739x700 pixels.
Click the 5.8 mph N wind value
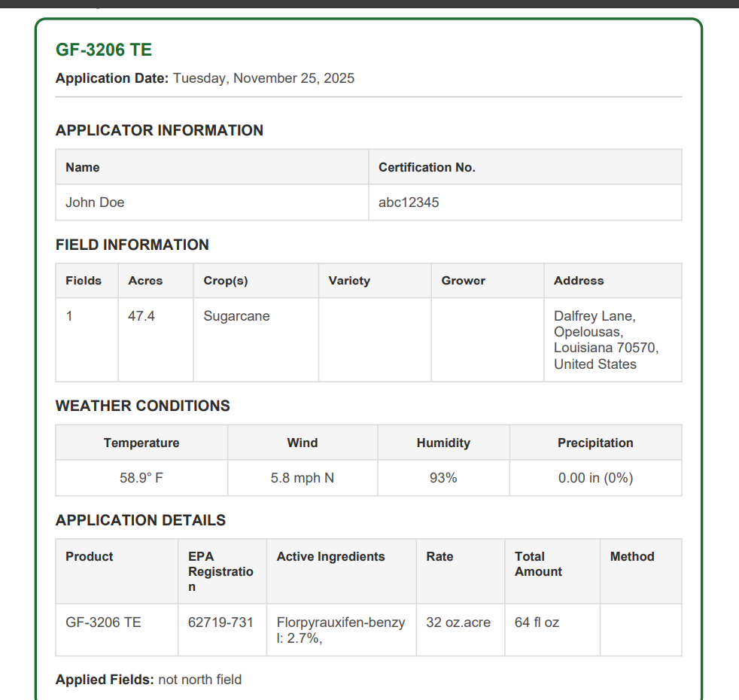[302, 478]
